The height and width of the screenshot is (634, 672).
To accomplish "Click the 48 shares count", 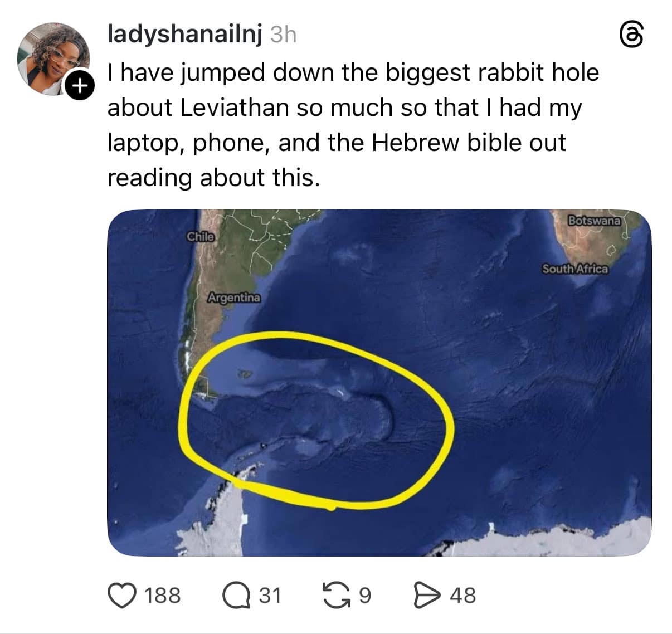I will pos(461,595).
